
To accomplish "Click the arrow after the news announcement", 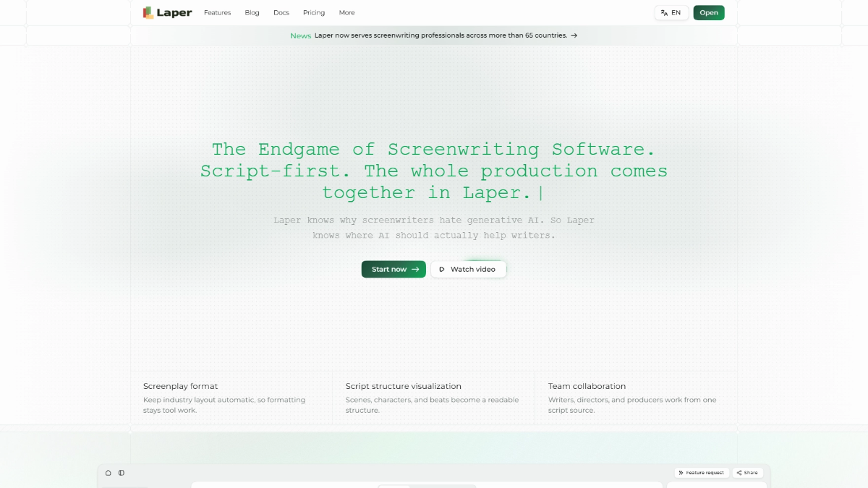I will [x=574, y=35].
